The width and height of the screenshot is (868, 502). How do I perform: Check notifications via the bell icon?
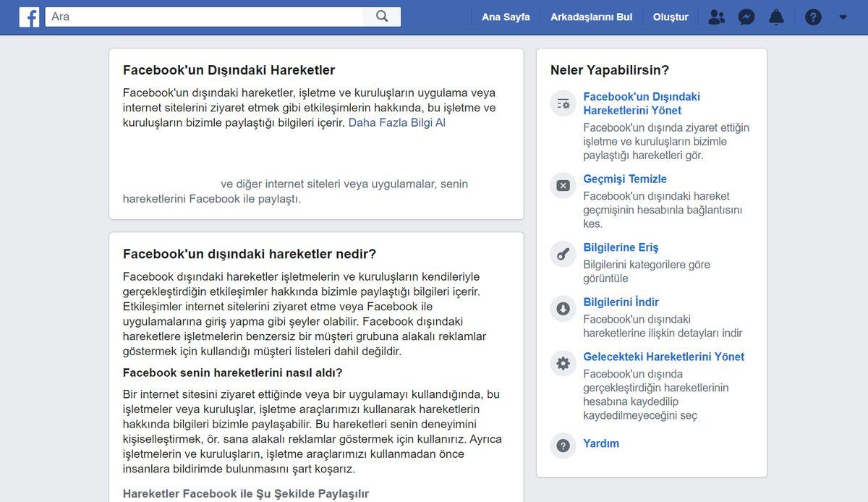[x=776, y=17]
